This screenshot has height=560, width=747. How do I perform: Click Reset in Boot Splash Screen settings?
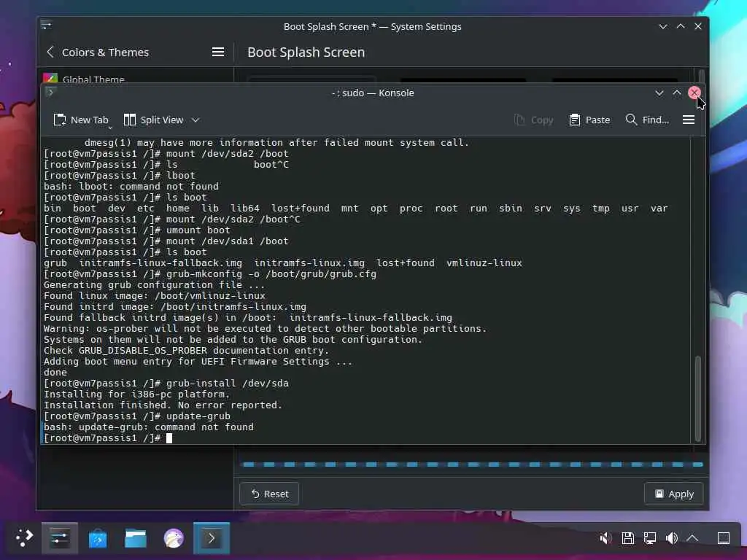[269, 494]
